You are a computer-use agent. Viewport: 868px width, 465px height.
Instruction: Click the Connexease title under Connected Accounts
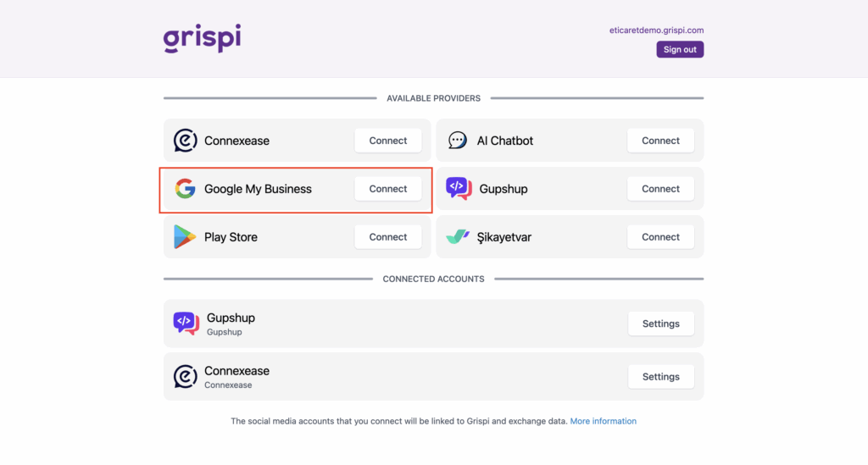point(237,370)
